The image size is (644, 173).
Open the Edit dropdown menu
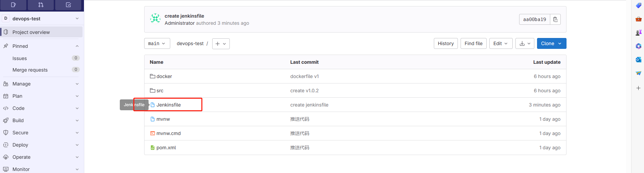click(501, 43)
